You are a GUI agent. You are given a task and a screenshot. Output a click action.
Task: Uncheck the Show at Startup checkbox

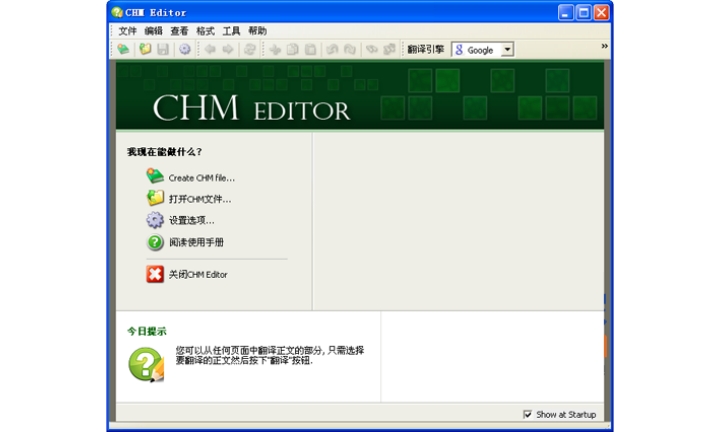(527, 414)
